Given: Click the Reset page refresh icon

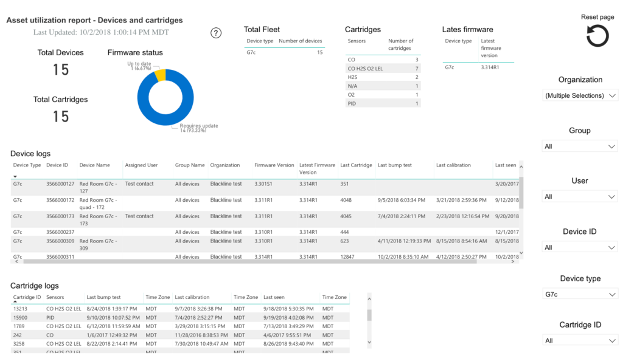Looking at the screenshot, I should click(597, 36).
